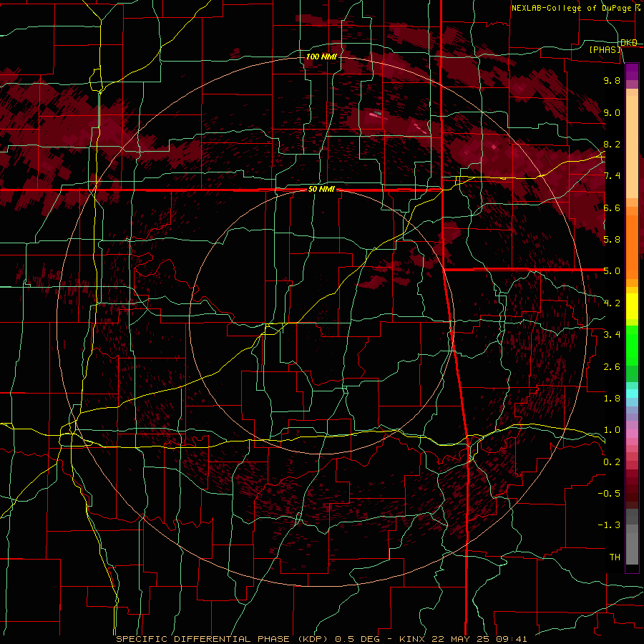Click the 6.6 value on the color scale

click(x=612, y=208)
